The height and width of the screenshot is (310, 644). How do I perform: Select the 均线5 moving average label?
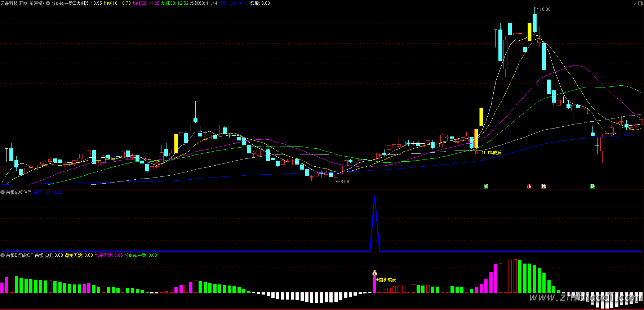[90, 3]
